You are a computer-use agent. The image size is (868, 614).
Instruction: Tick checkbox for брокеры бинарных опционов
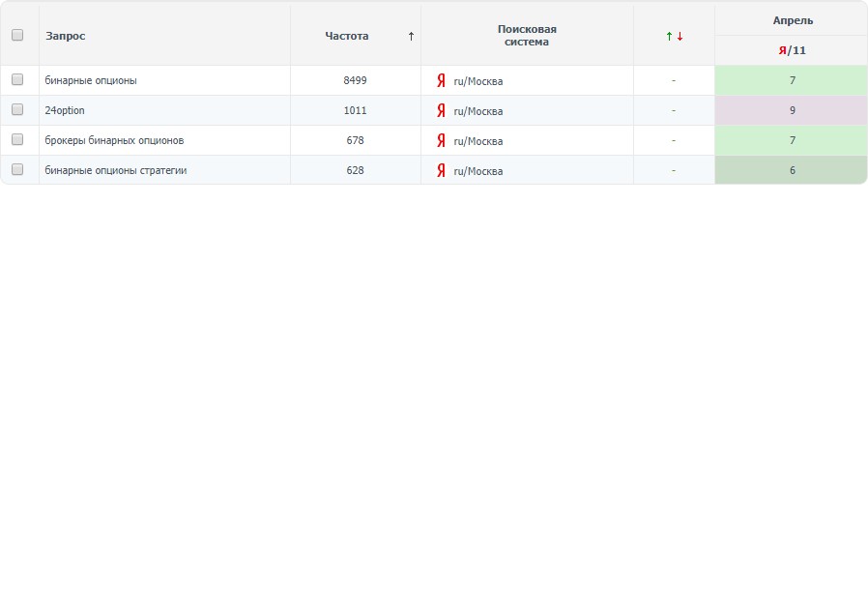tap(17, 139)
